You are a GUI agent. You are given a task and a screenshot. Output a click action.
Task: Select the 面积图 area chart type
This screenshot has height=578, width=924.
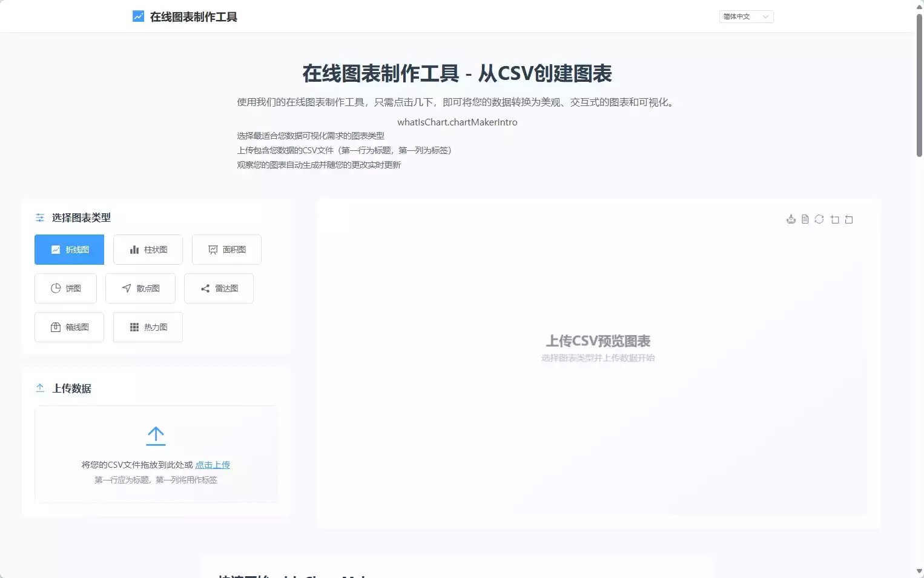[226, 250]
